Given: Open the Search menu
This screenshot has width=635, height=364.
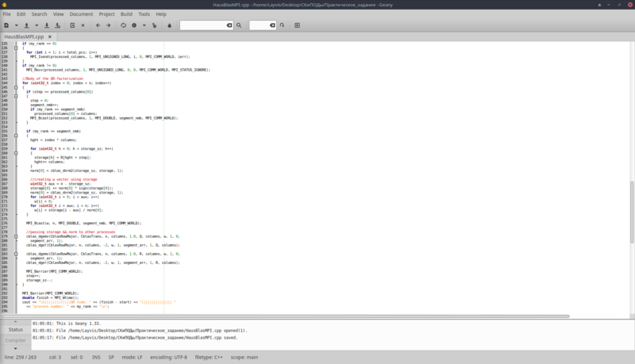Looking at the screenshot, I should coord(39,14).
